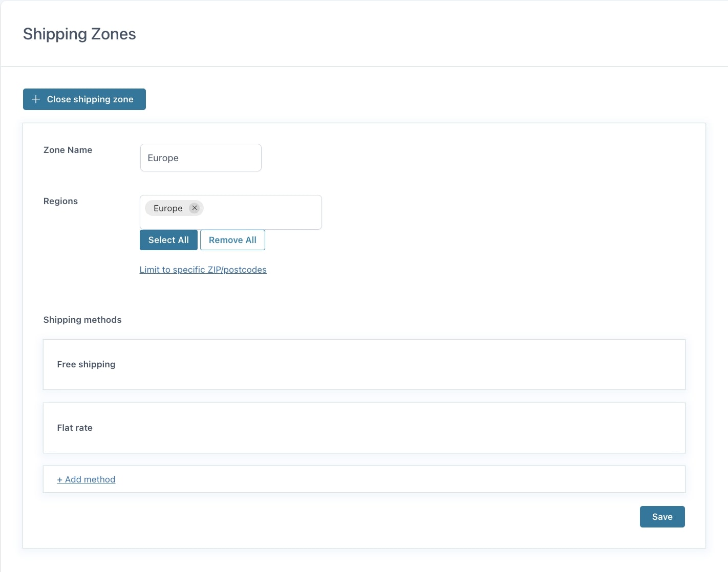Viewport: 728px width, 572px height.
Task: Edit the Zone Name field
Action: [201, 158]
